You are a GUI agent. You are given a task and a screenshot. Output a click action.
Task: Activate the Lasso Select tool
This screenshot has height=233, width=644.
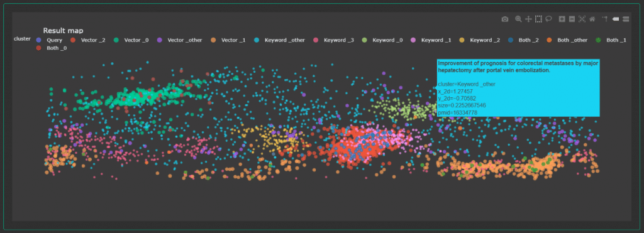tap(548, 19)
